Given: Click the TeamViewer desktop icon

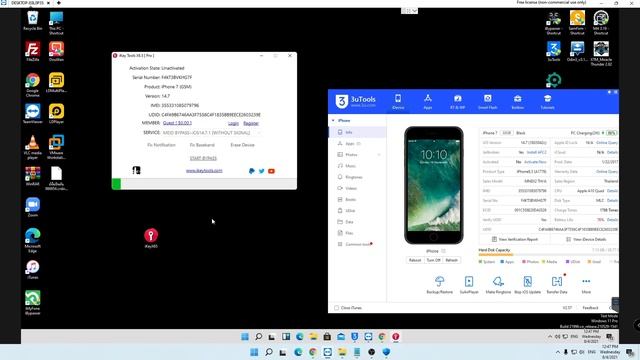Looking at the screenshot, I should click(33, 114).
